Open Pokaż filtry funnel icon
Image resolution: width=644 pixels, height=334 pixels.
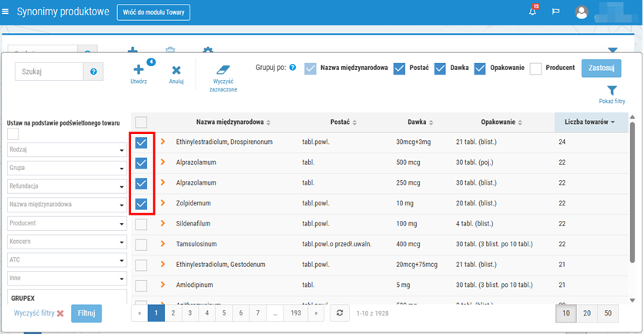pyautogui.click(x=612, y=90)
